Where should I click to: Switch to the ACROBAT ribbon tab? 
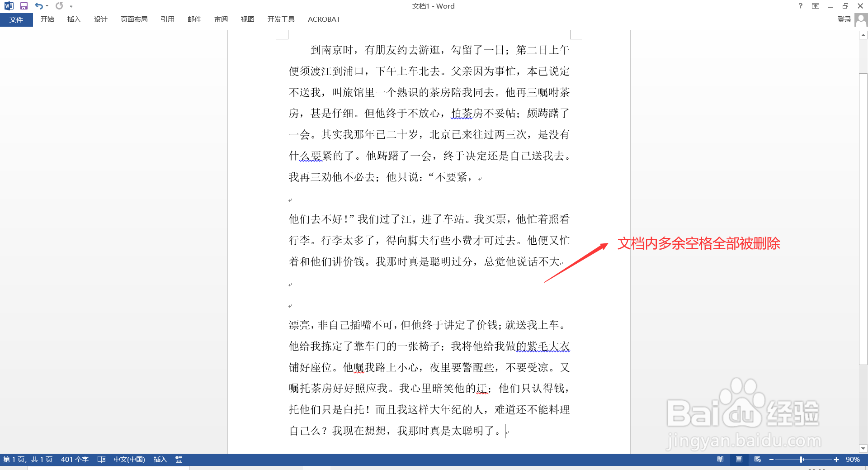[x=324, y=19]
